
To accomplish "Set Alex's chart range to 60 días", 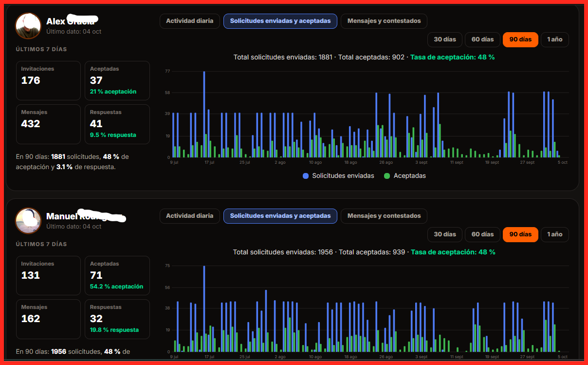I will pyautogui.click(x=482, y=39).
